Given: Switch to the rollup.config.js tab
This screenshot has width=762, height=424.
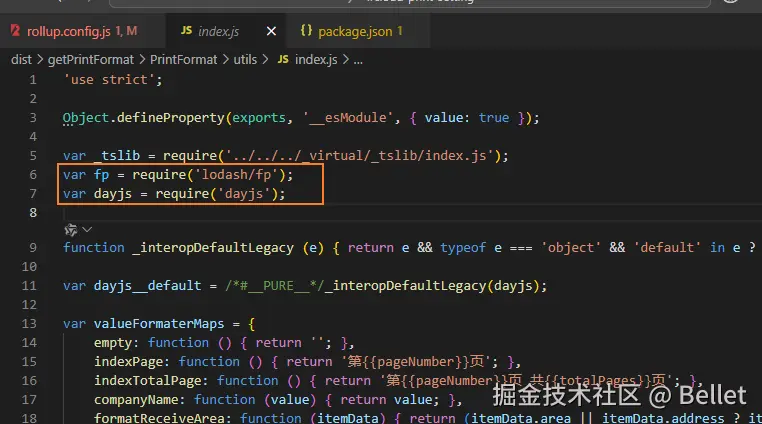Looking at the screenshot, I should pos(82,31).
